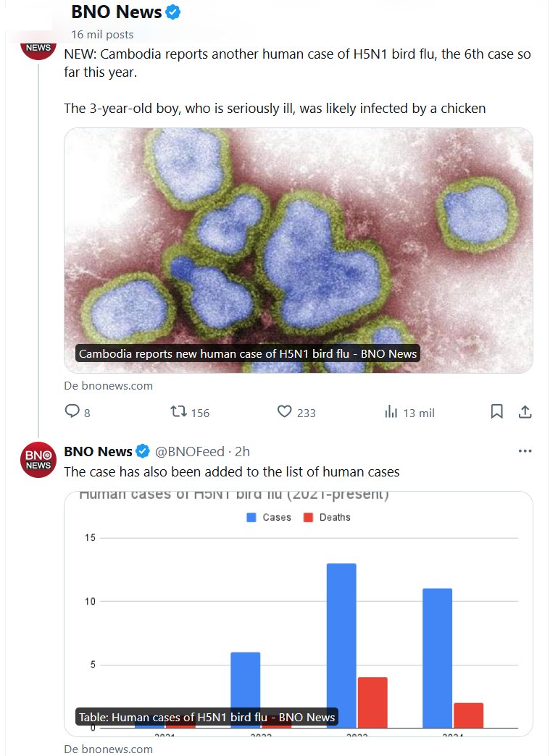Open the BNO News profile name link
The width and height of the screenshot is (558, 756).
[x=98, y=451]
